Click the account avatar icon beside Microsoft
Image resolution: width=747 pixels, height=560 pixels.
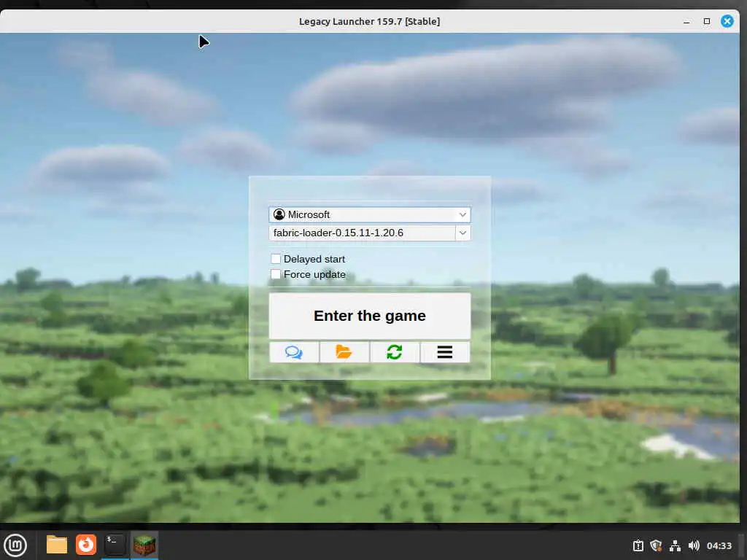tap(279, 215)
